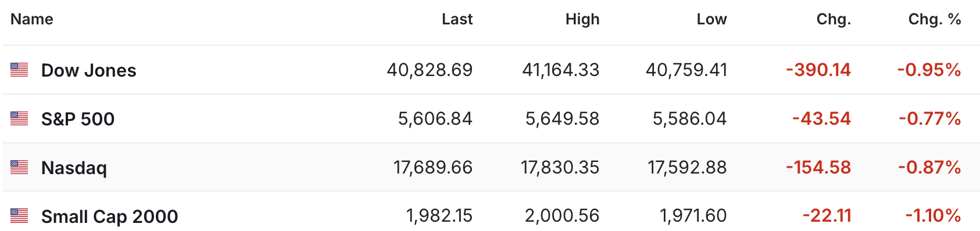Screen dimensions: 980x231
Task: Select Nasdaq percent change -0.87%
Action: (x=929, y=168)
